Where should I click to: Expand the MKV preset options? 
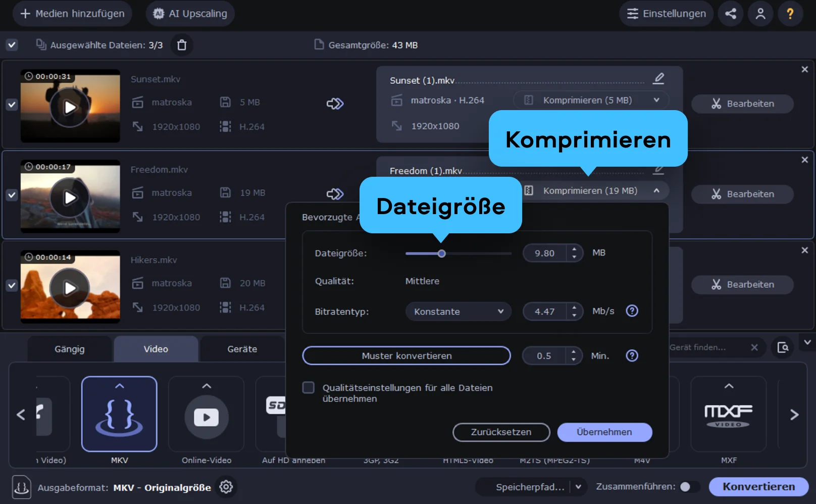pyautogui.click(x=119, y=386)
